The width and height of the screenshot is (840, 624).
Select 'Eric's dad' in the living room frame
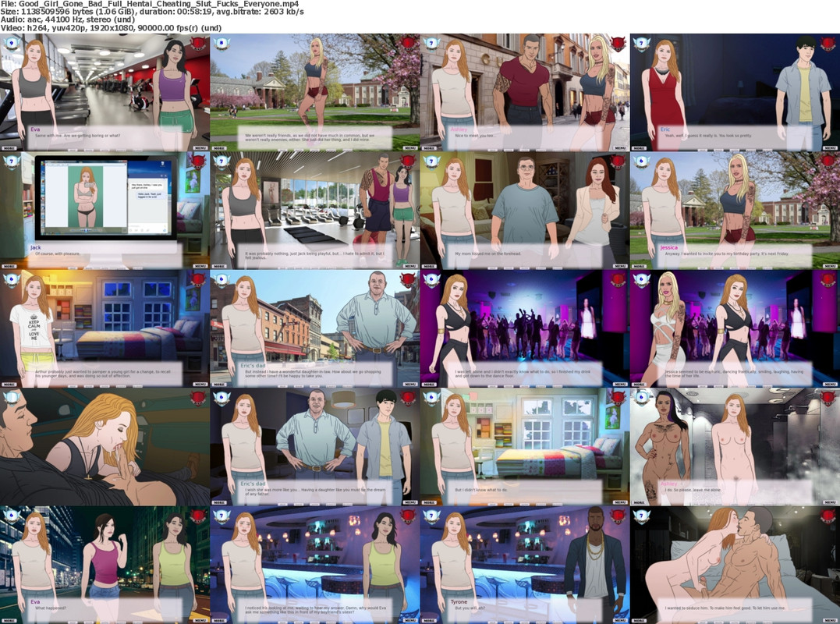pyautogui.click(x=253, y=484)
